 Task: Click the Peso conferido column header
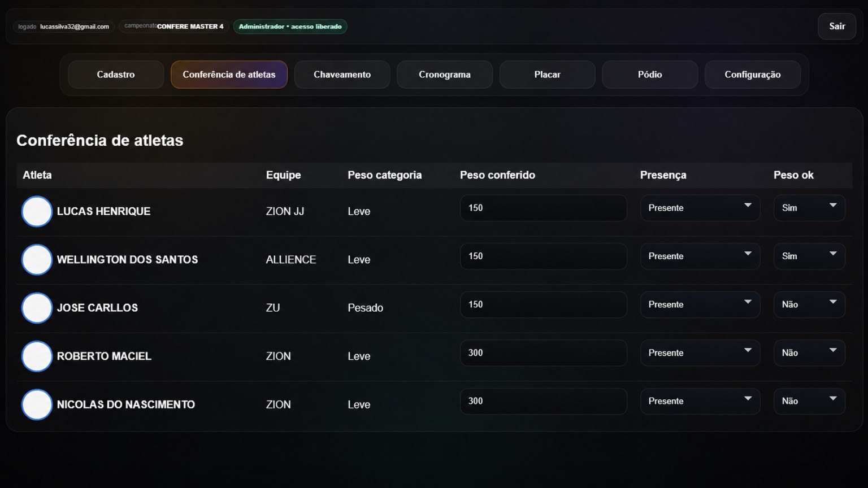[x=497, y=175]
